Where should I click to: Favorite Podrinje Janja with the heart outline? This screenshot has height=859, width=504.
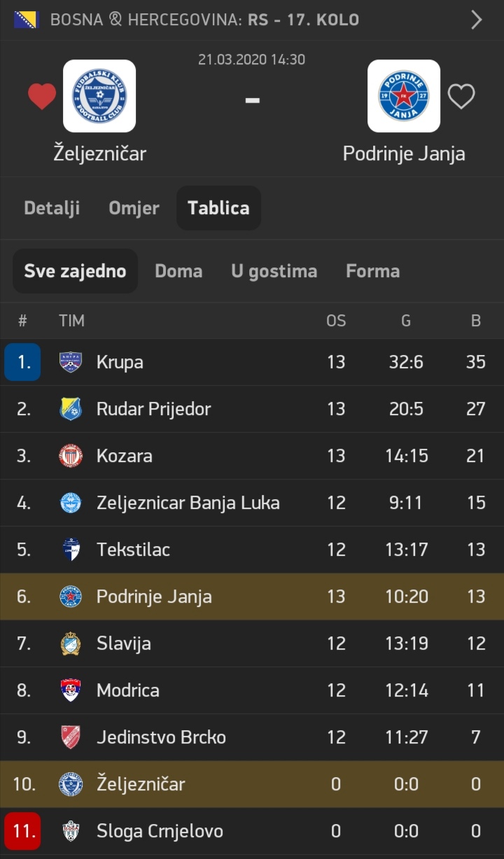click(x=461, y=97)
